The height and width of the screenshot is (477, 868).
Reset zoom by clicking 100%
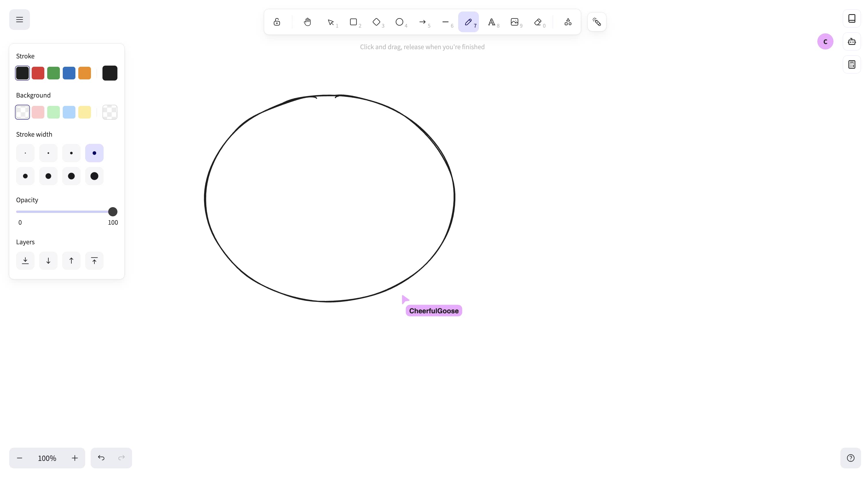tap(47, 458)
